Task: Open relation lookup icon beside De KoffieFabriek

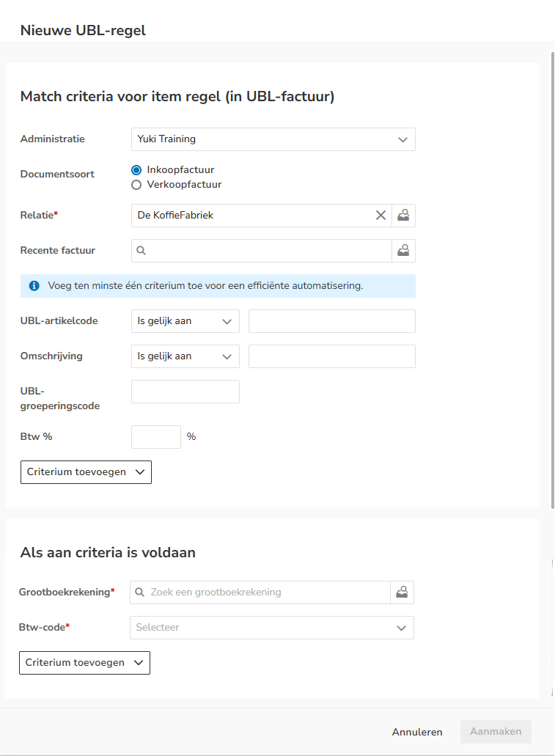Action: pos(403,216)
